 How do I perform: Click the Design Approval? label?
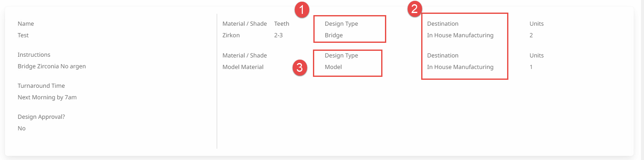pyautogui.click(x=41, y=117)
